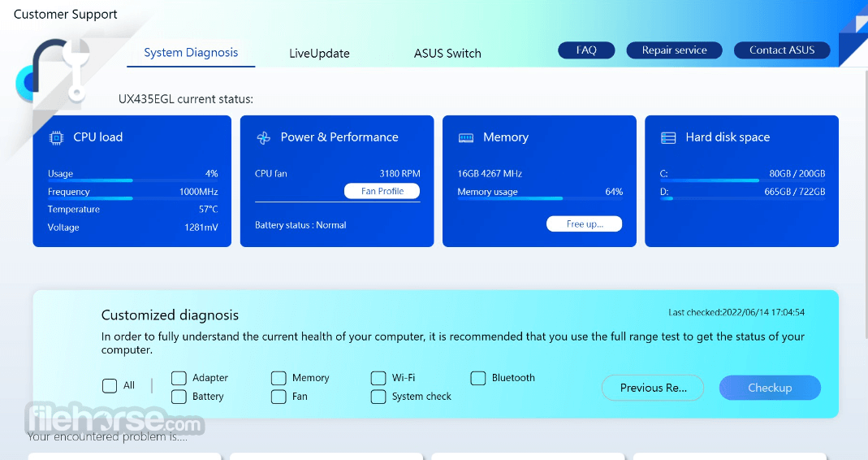Image resolution: width=868 pixels, height=460 pixels.
Task: Click the CPU load card title
Action: 98,137
